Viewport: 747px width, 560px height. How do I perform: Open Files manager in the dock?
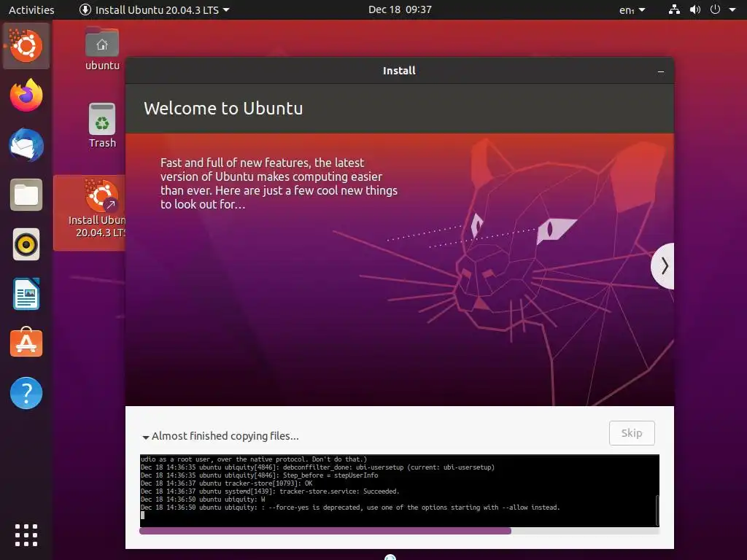tap(26, 195)
